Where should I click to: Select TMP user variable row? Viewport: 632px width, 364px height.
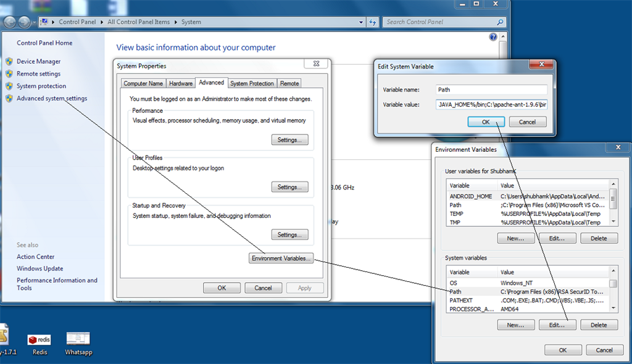pos(527,223)
